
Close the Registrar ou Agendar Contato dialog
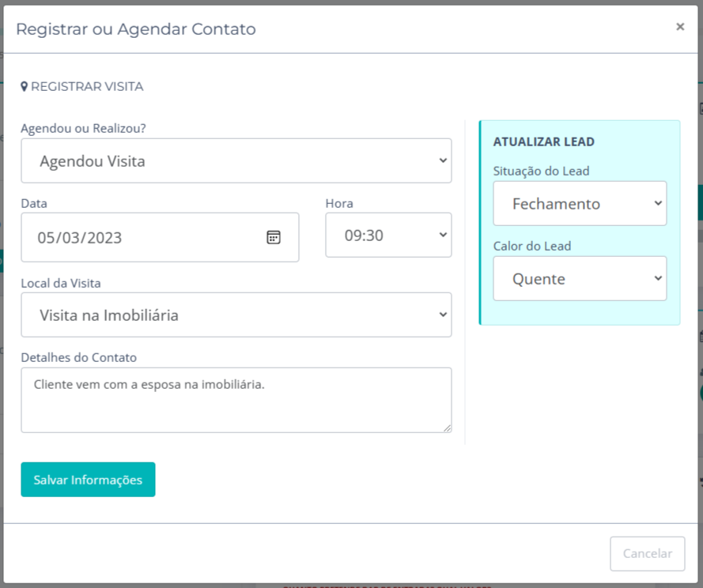point(680,27)
